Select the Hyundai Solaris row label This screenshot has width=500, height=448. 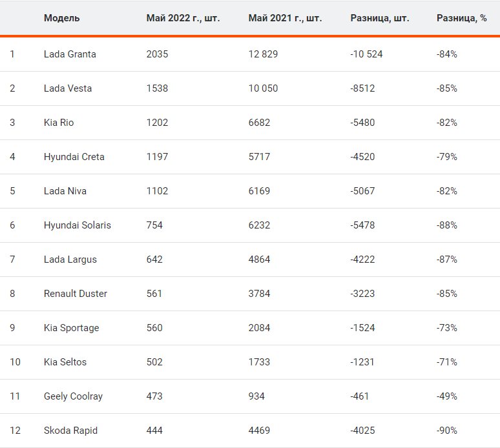coord(78,225)
